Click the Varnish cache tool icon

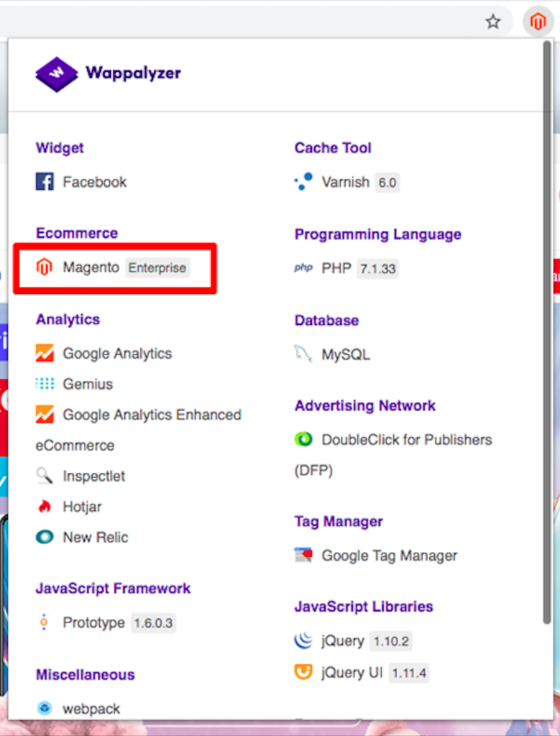tap(303, 182)
